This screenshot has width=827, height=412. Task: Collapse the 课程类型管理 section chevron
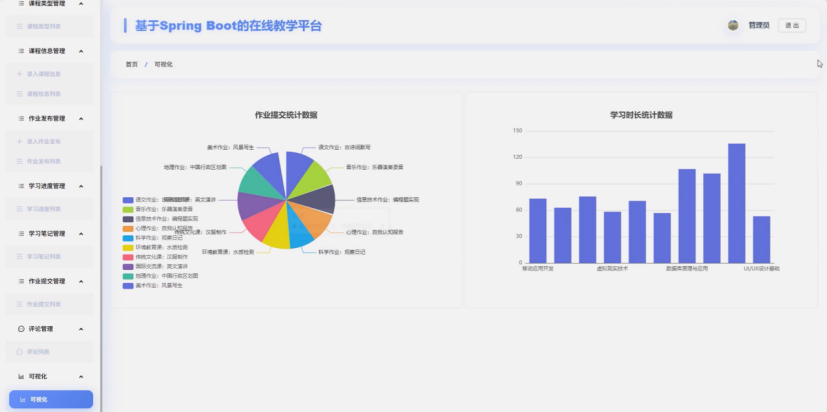click(x=81, y=3)
